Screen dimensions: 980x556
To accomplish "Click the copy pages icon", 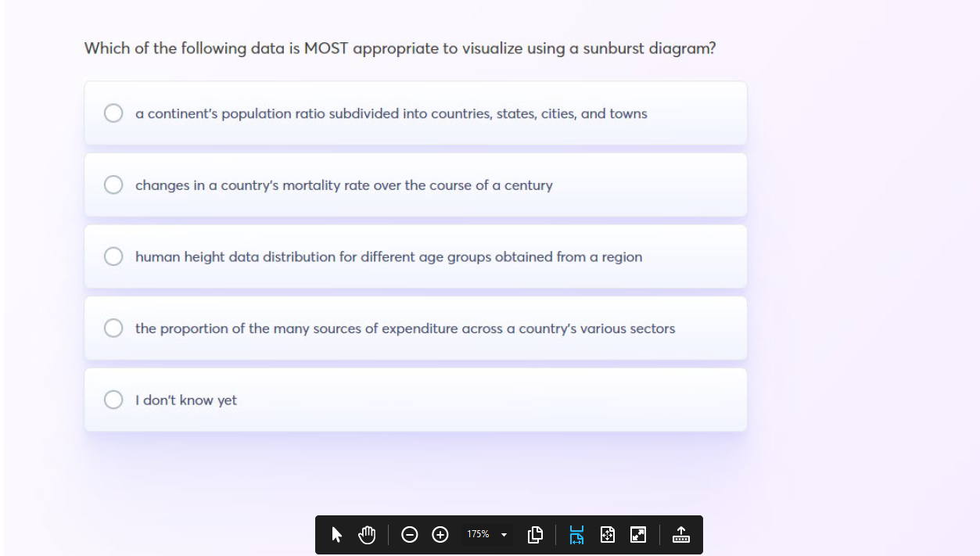I will click(536, 535).
